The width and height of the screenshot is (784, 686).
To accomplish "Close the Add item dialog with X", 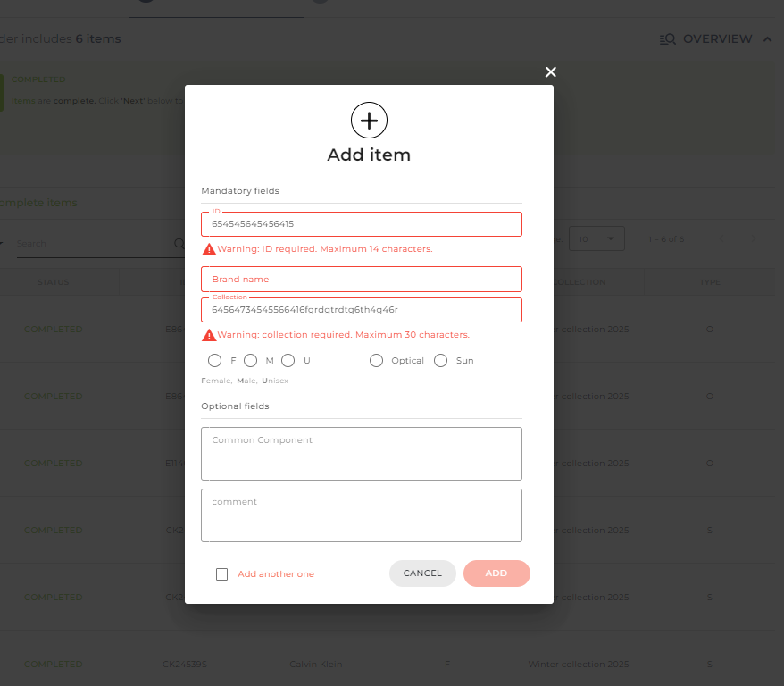I will point(551,72).
